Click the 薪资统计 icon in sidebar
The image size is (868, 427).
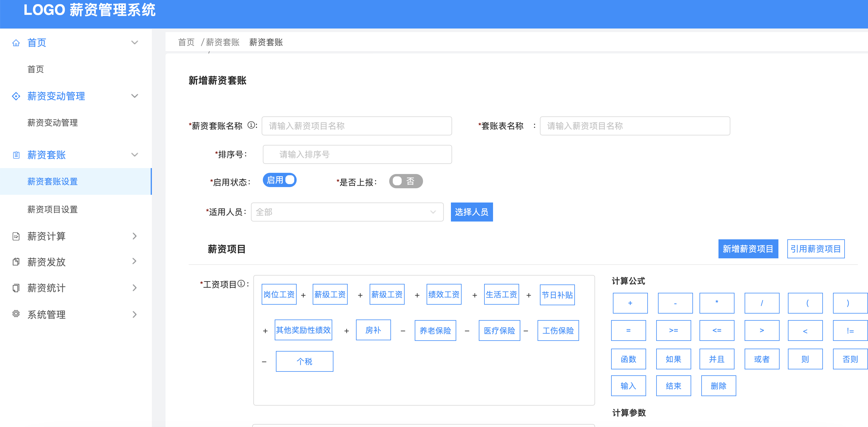tap(16, 288)
